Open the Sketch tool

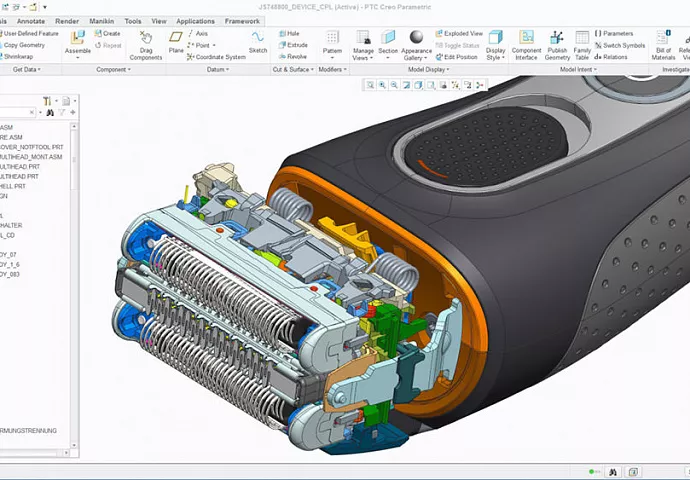tap(258, 39)
